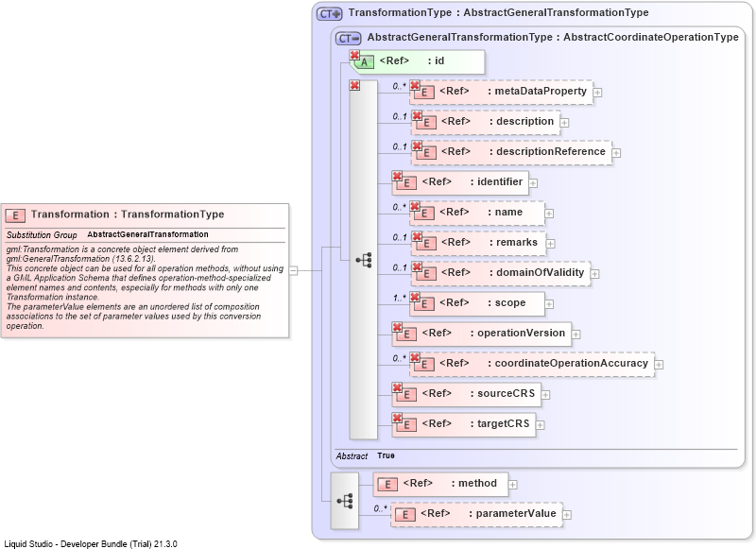Viewport: 756px width, 549px height.
Task: Click the E icon of scope
Action: point(424,304)
